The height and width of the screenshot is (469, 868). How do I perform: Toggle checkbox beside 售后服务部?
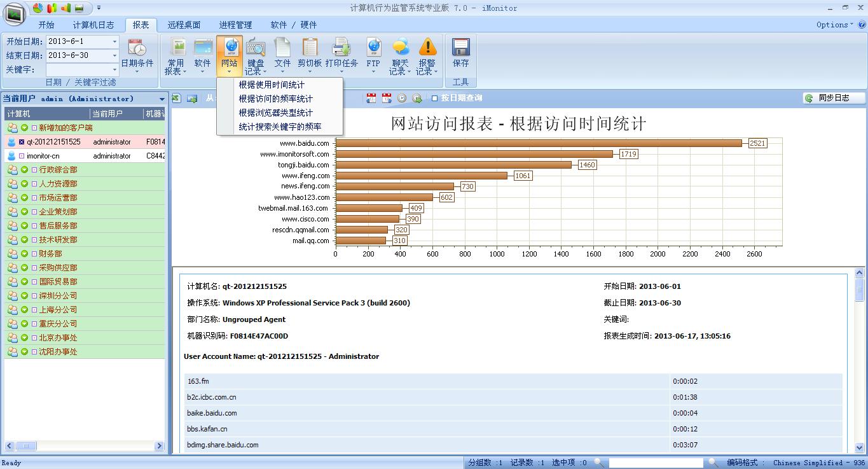click(34, 226)
